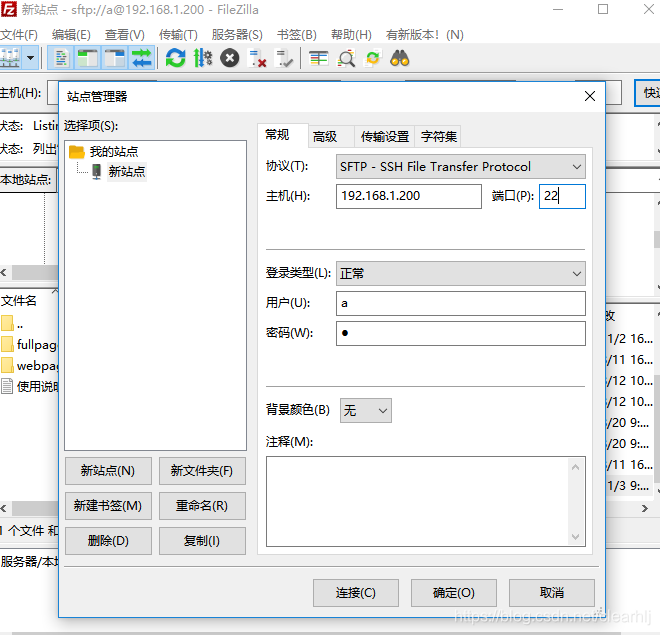Open the Site Manager dropdown arrow in toolbar

(x=30, y=58)
